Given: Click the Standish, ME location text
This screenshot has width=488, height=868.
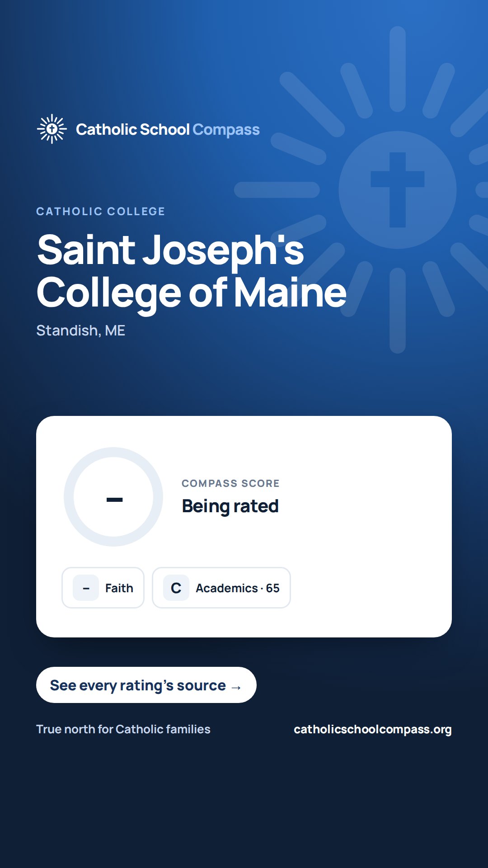Looking at the screenshot, I should click(x=81, y=330).
